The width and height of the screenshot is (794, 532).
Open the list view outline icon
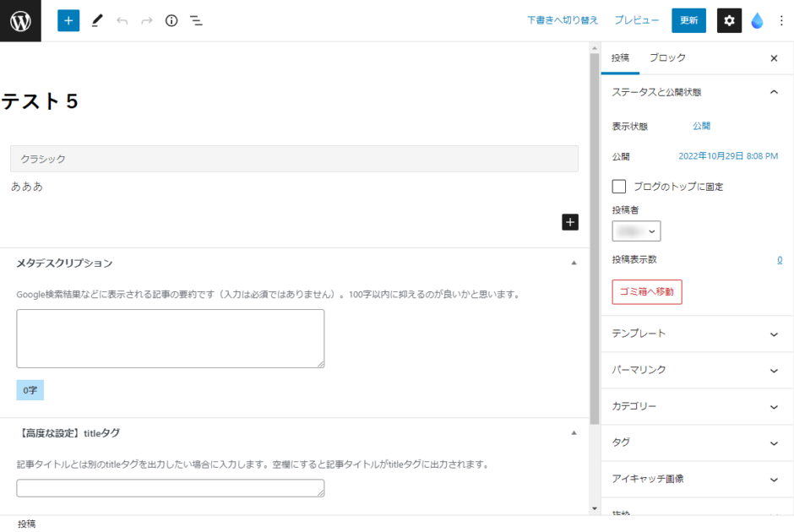[196, 20]
